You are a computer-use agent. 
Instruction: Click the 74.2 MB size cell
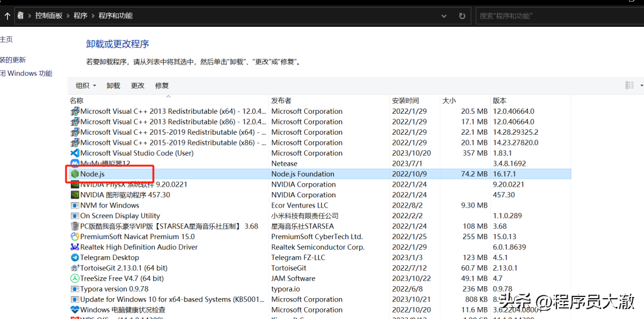(x=475, y=174)
